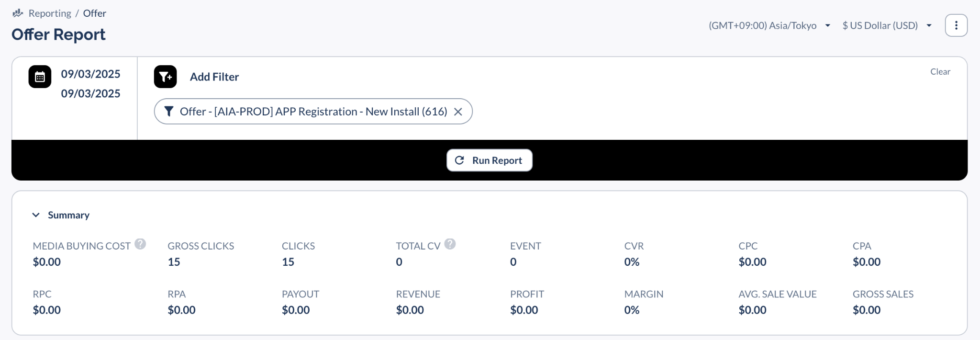
Task: Click the help icon beside Media Buying Cost
Action: click(140, 244)
